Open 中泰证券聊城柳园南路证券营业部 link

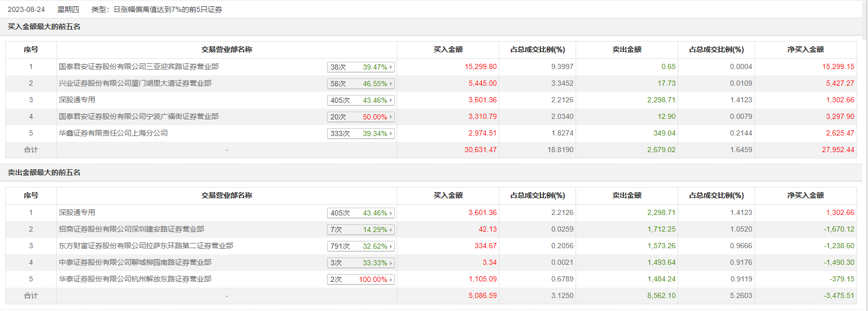135,263
